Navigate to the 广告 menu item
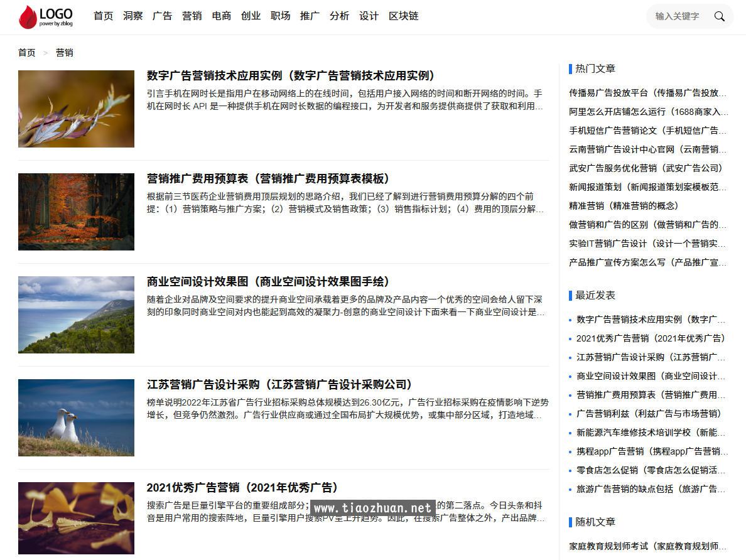This screenshot has width=746, height=560. click(x=162, y=16)
